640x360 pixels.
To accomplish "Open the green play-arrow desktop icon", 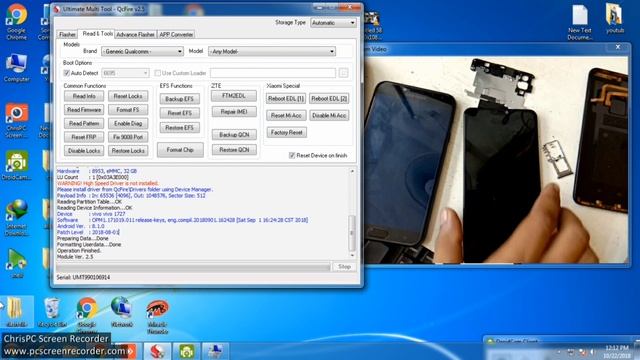I will (16, 263).
